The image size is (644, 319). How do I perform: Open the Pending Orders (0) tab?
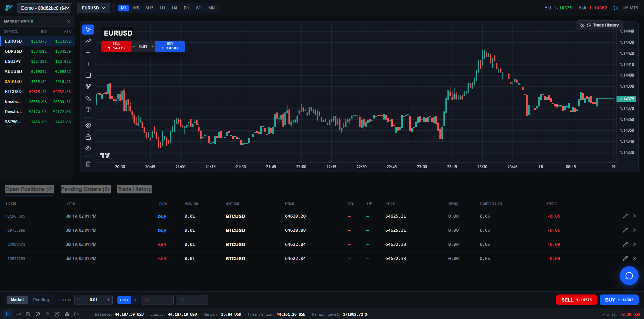coord(85,189)
